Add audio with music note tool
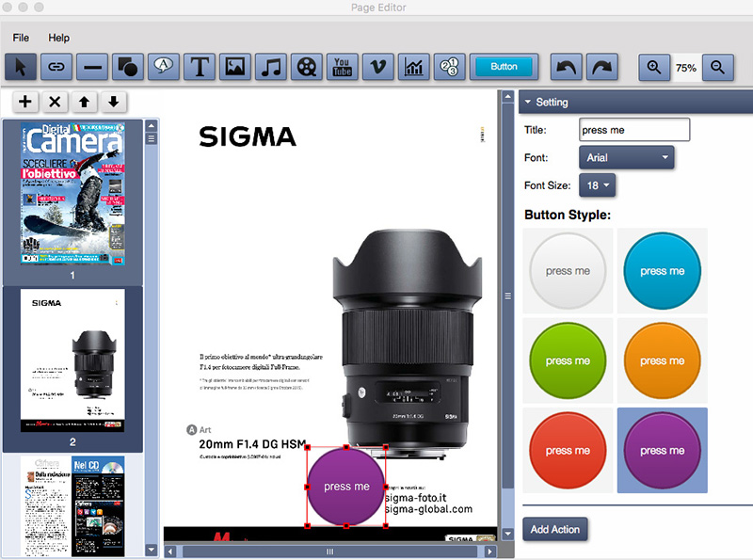Image resolution: width=753 pixels, height=560 pixels. [271, 67]
